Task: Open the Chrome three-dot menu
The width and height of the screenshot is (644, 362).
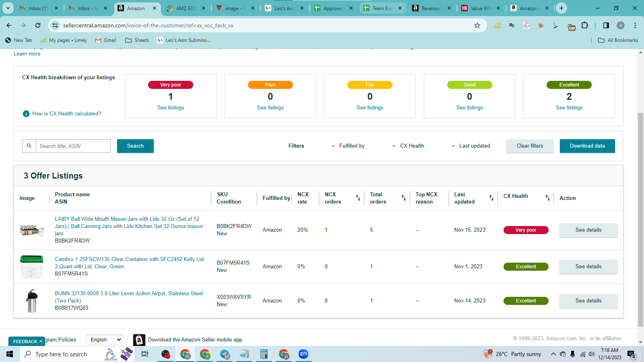Action: pos(635,25)
